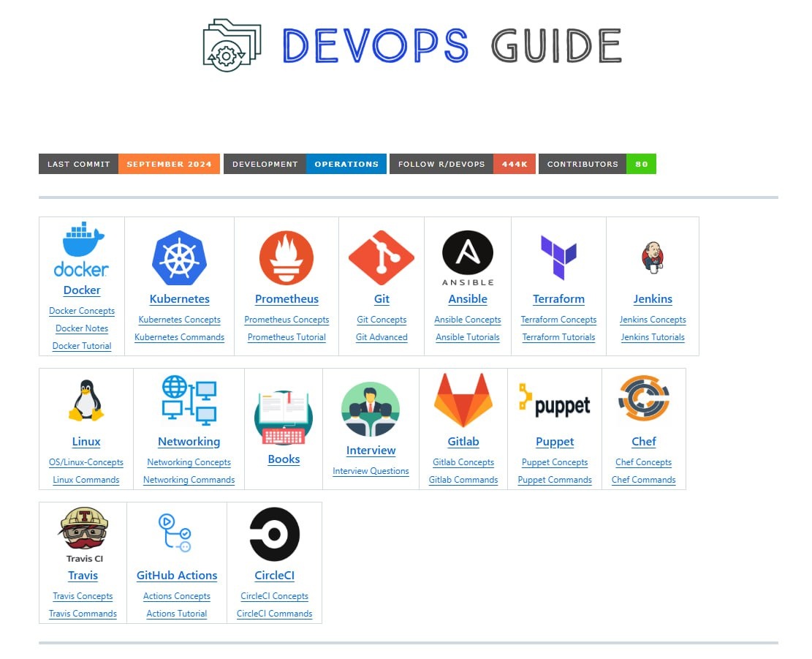This screenshot has height=659, width=812.
Task: Go to Networking Commands
Action: [x=189, y=480]
